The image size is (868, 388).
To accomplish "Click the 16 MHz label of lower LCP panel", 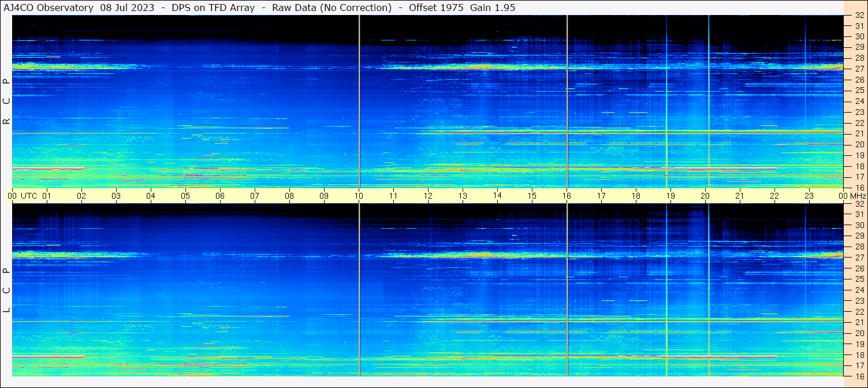I will pyautogui.click(x=859, y=376).
